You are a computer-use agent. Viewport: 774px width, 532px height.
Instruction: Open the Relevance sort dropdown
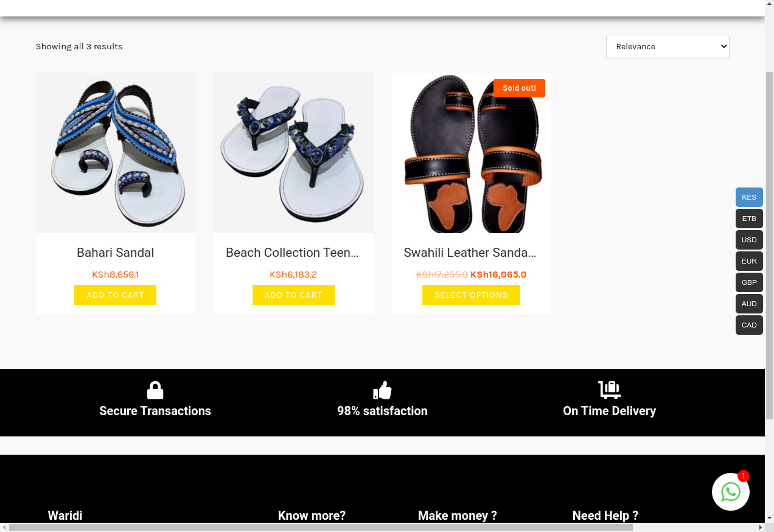tap(668, 46)
